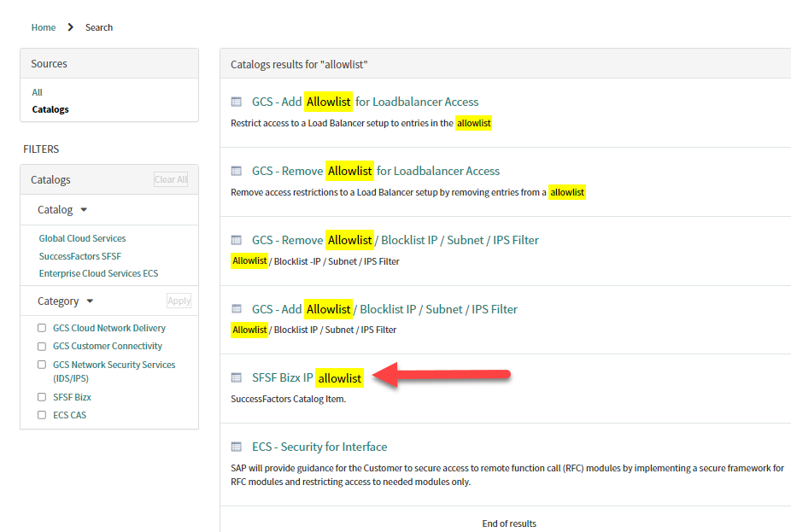Screen dimensions: 791x532
Task: Click the GCS Cloud Network Delivery label
Action: (109, 328)
